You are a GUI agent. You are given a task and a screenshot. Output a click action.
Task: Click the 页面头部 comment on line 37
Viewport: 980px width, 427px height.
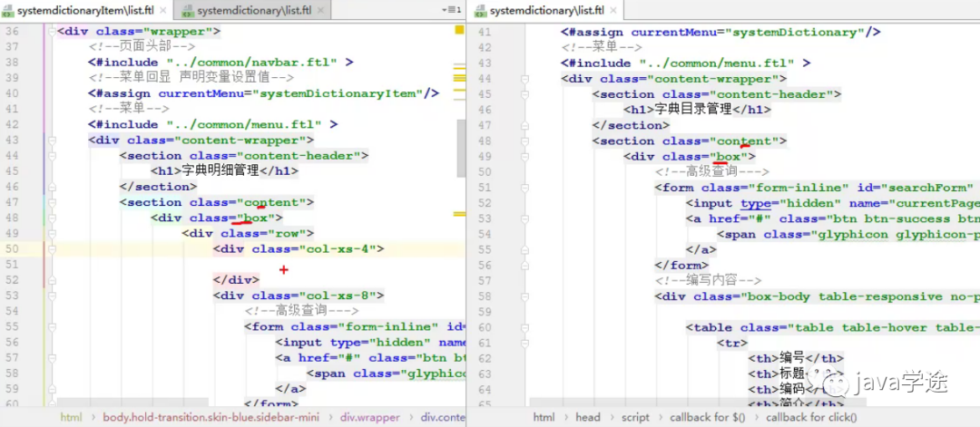point(142,47)
